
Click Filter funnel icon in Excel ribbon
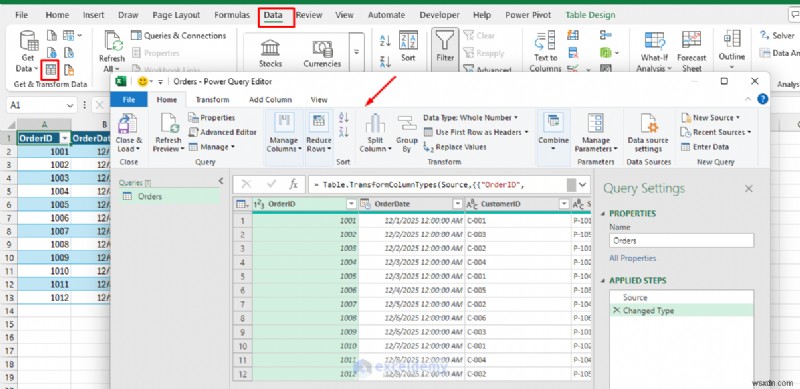pos(445,41)
